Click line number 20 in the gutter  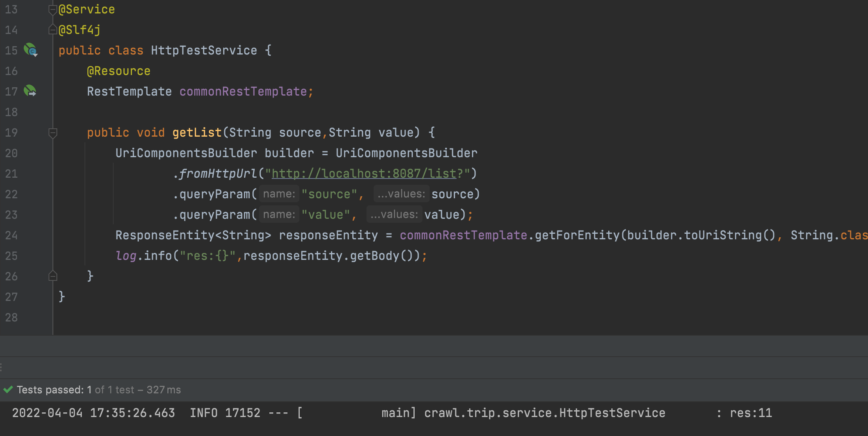pos(11,153)
